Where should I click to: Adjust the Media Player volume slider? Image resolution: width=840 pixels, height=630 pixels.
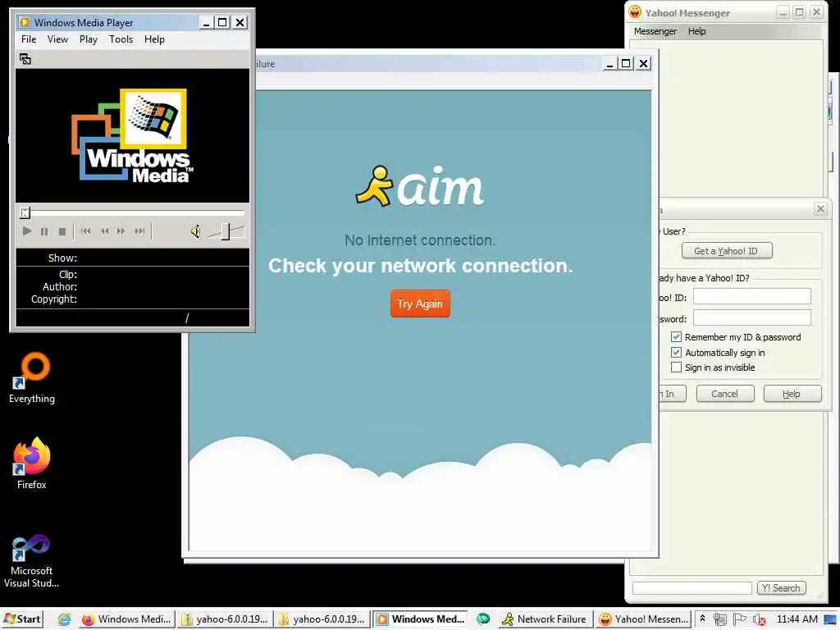[x=226, y=231]
